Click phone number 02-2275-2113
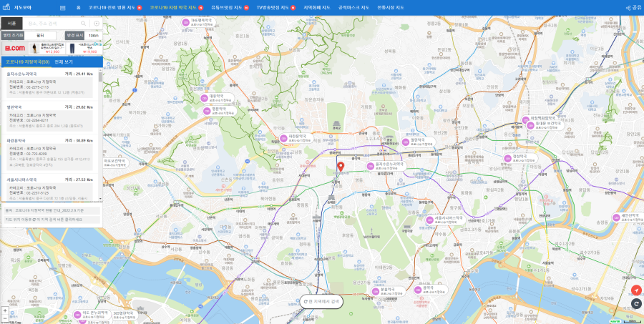This screenshot has width=644, height=324. 37,87
